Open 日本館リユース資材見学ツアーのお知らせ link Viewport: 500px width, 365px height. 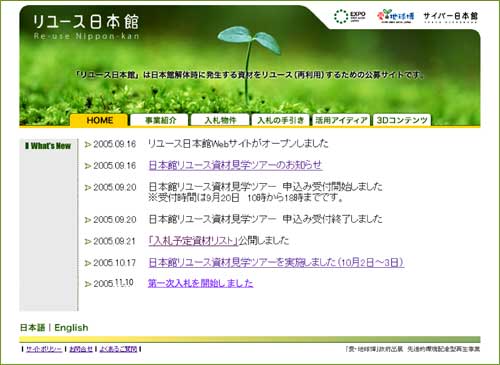point(235,165)
